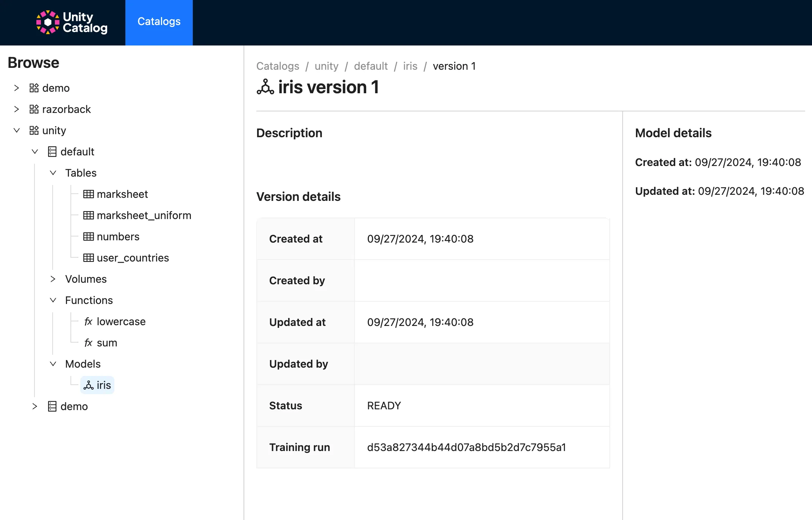
Task: Expand the Volumes section
Action: coord(53,279)
